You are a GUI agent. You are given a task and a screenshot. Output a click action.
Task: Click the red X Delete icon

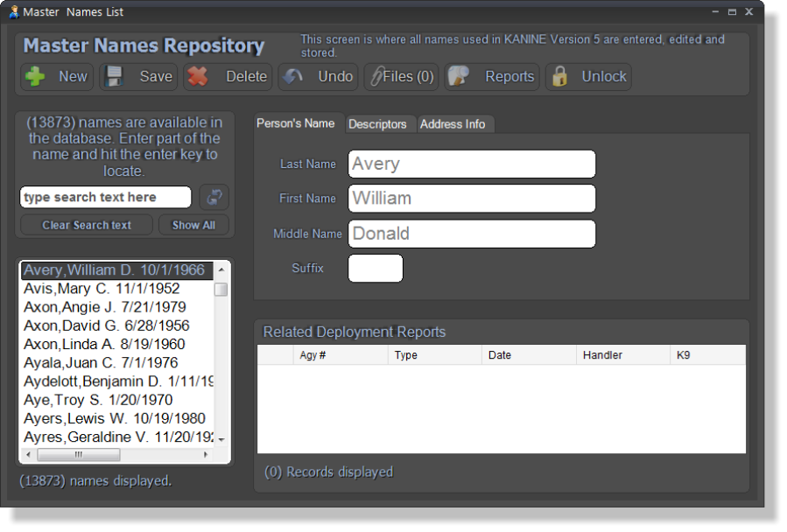198,77
